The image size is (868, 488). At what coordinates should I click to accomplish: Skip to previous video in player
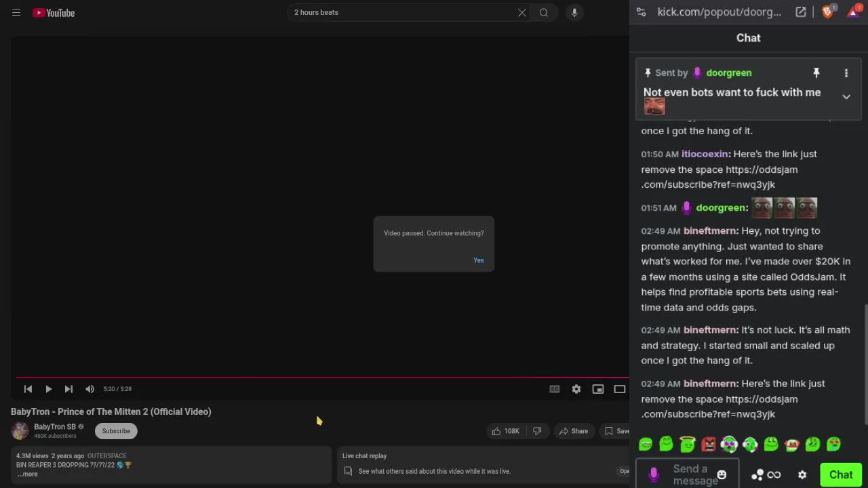tap(28, 389)
